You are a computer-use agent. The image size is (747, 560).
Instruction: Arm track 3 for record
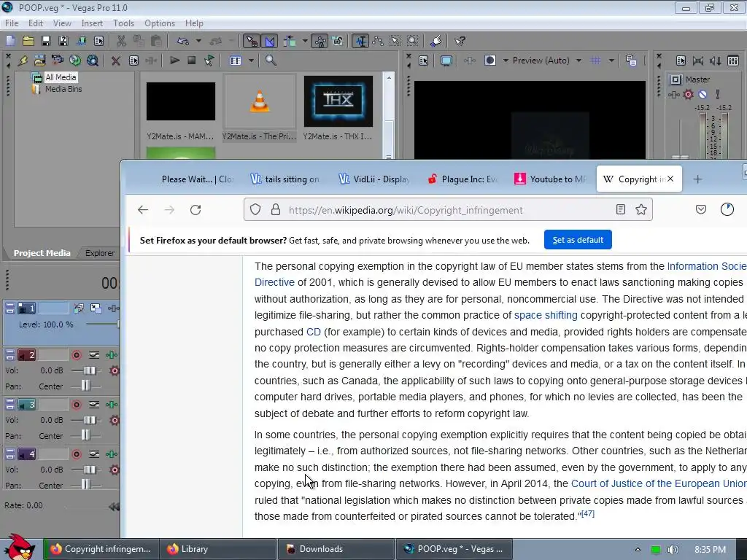(x=76, y=405)
